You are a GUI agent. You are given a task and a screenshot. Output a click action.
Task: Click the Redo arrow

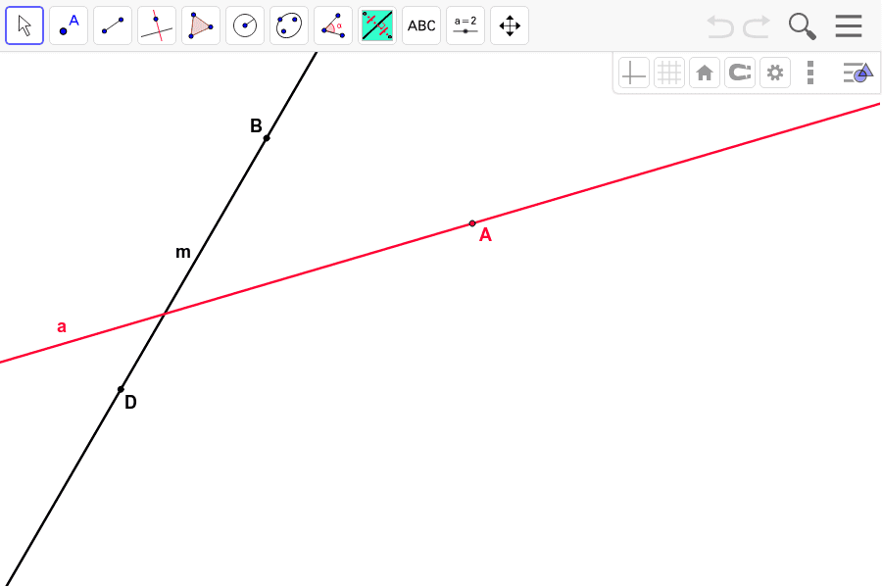pyautogui.click(x=757, y=26)
